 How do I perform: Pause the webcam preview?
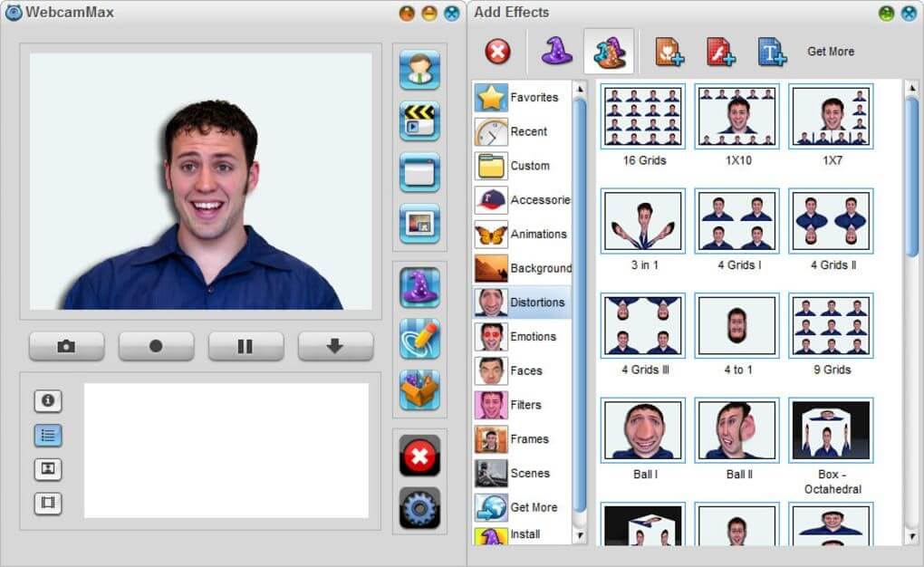coord(245,345)
